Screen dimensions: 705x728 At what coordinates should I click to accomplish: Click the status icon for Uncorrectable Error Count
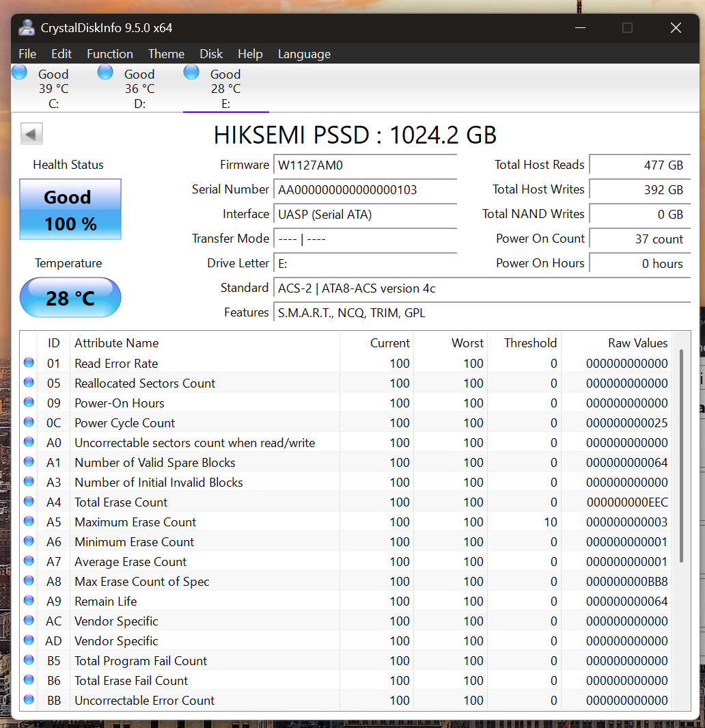coord(29,699)
